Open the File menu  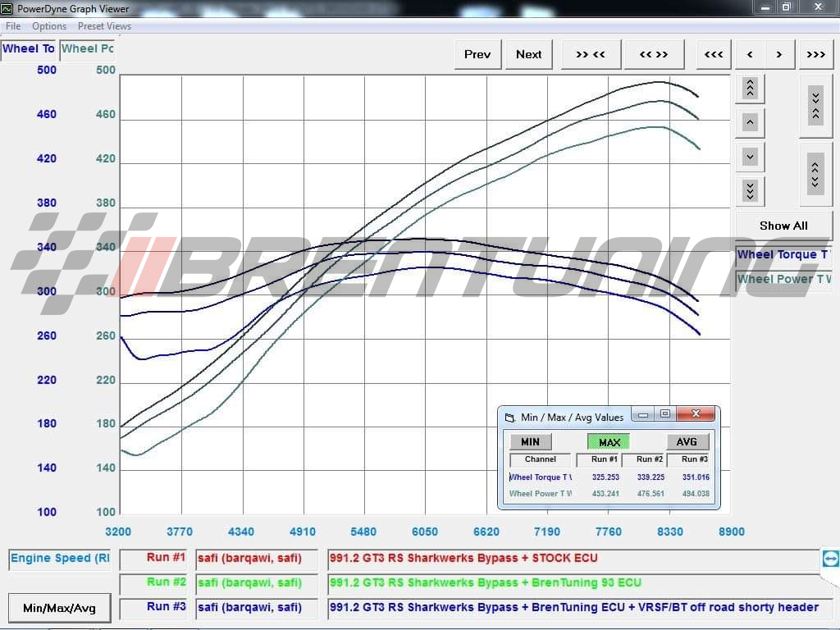click(13, 25)
